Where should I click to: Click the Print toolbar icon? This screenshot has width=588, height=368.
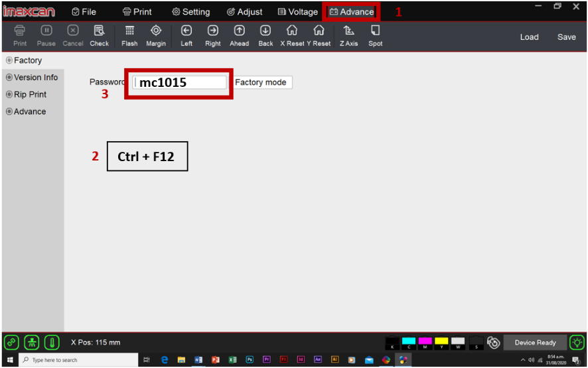point(19,36)
